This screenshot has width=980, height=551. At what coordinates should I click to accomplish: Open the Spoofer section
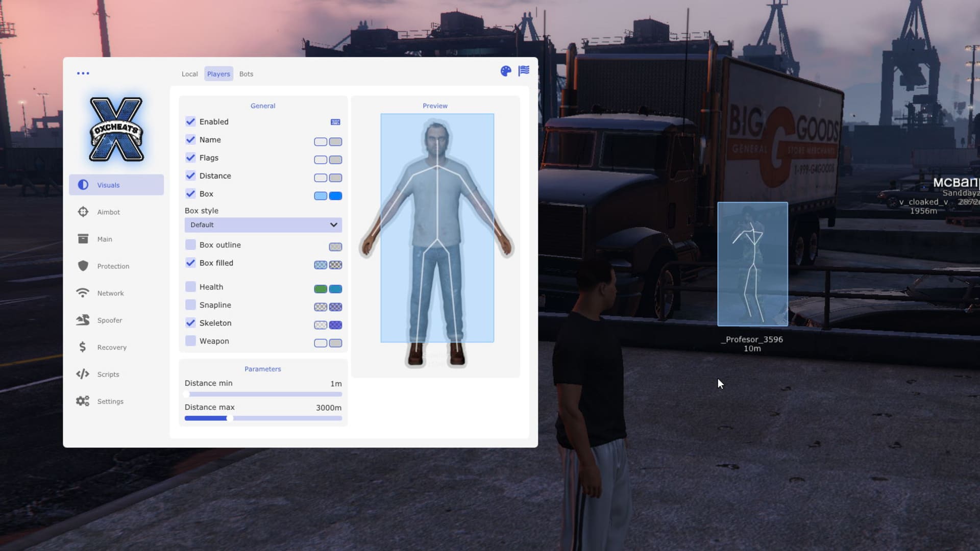click(116, 320)
